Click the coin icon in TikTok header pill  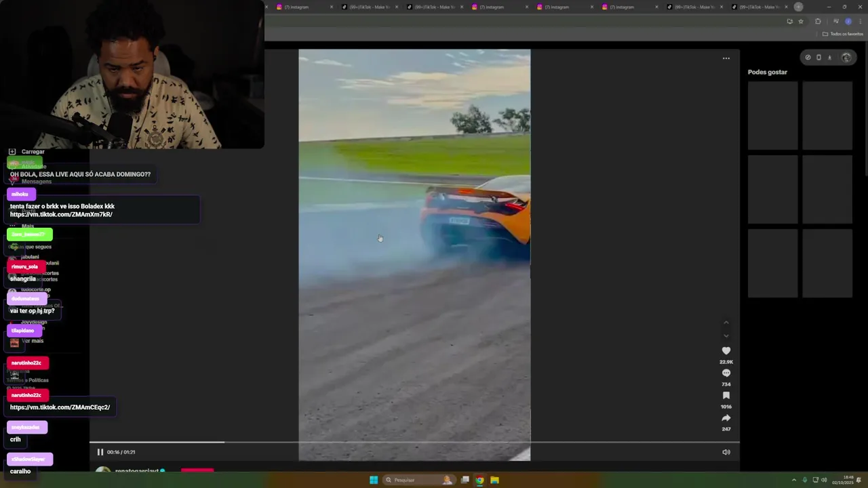pos(808,58)
